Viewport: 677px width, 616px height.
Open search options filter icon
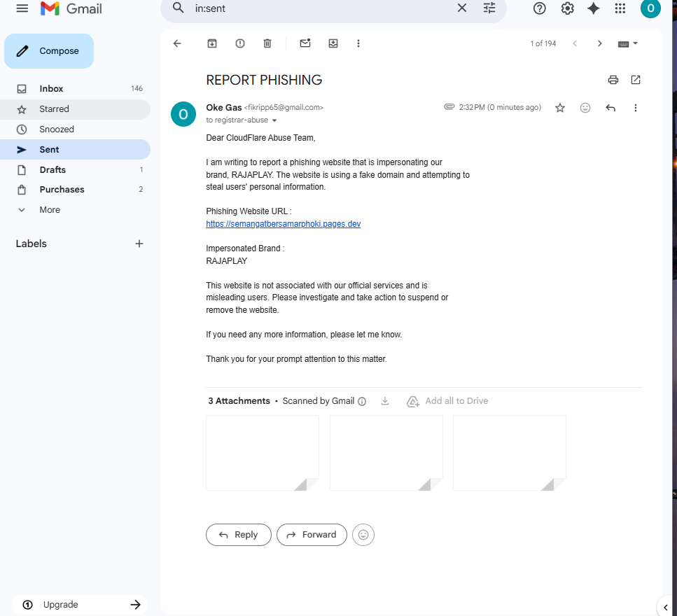(489, 8)
